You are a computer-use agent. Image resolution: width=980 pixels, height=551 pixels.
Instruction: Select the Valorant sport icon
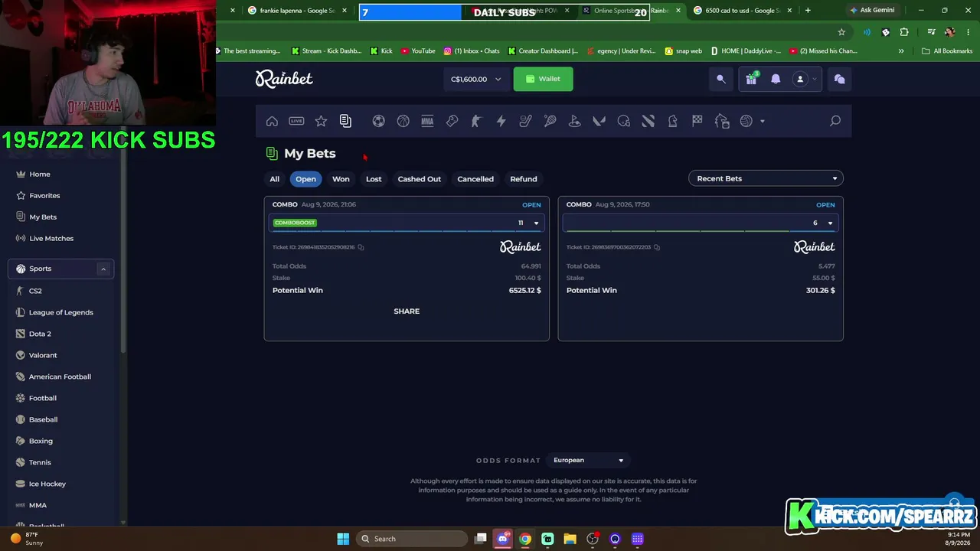[x=599, y=121]
